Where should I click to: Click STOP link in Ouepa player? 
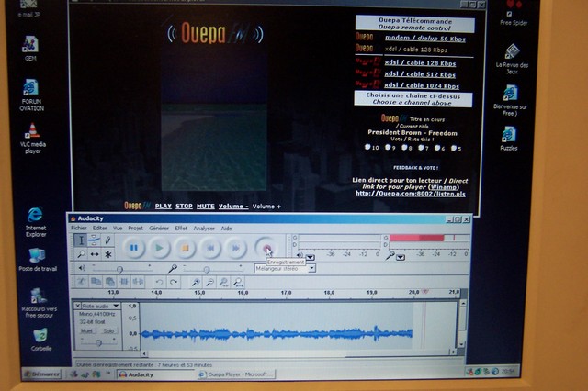pyautogui.click(x=184, y=206)
